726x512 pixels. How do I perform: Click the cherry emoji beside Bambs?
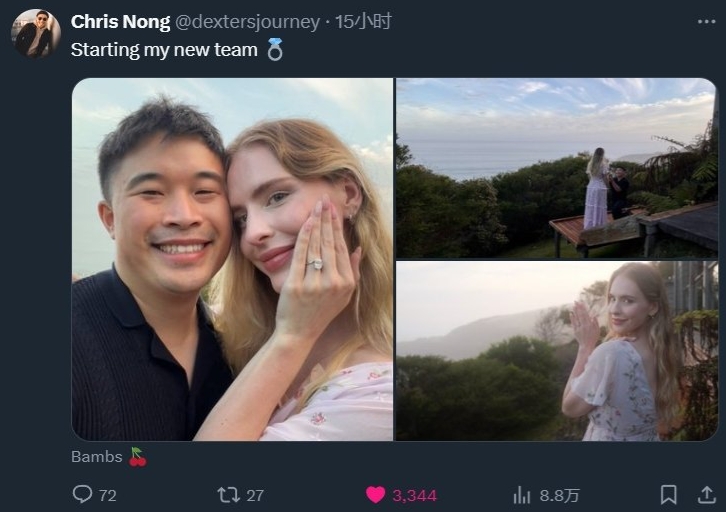point(138,457)
